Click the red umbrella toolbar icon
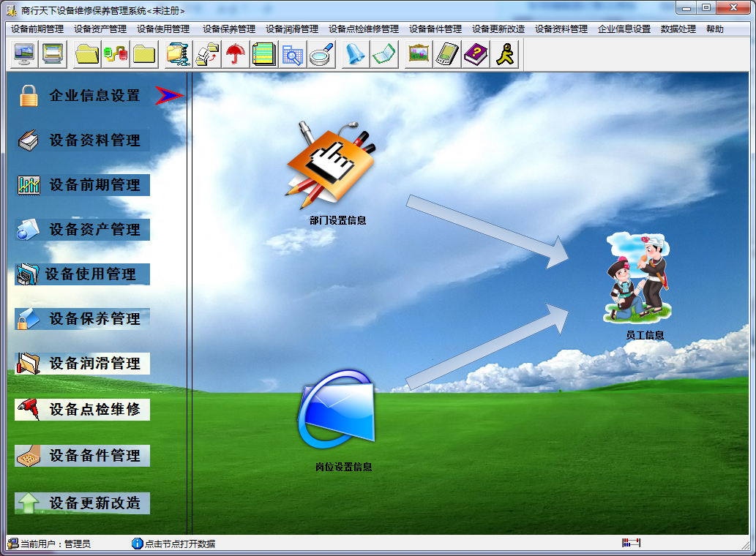 point(235,54)
